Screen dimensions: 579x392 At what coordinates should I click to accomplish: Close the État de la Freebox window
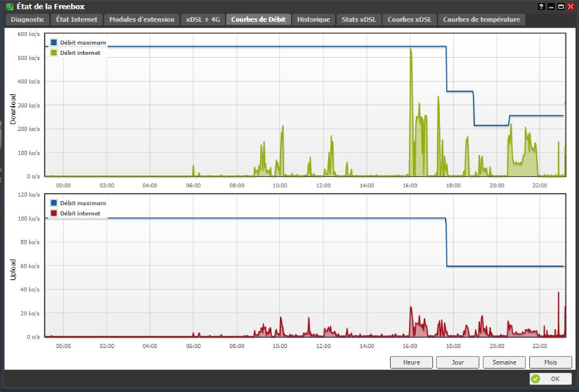point(571,6)
